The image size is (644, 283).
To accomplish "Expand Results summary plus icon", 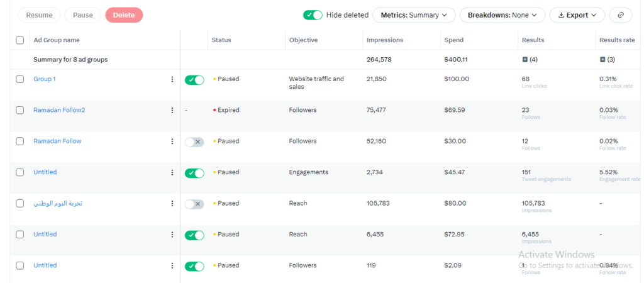I will (525, 60).
